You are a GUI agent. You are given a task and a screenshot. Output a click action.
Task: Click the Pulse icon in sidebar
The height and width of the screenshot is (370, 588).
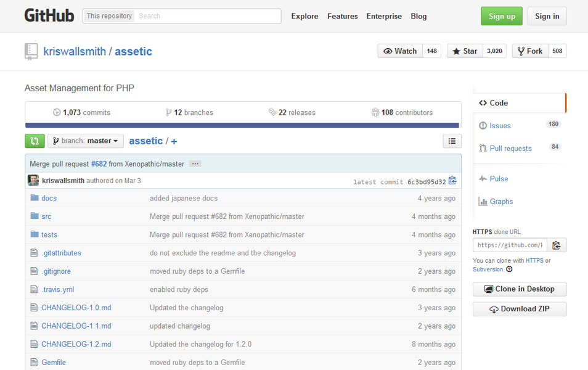(483, 179)
